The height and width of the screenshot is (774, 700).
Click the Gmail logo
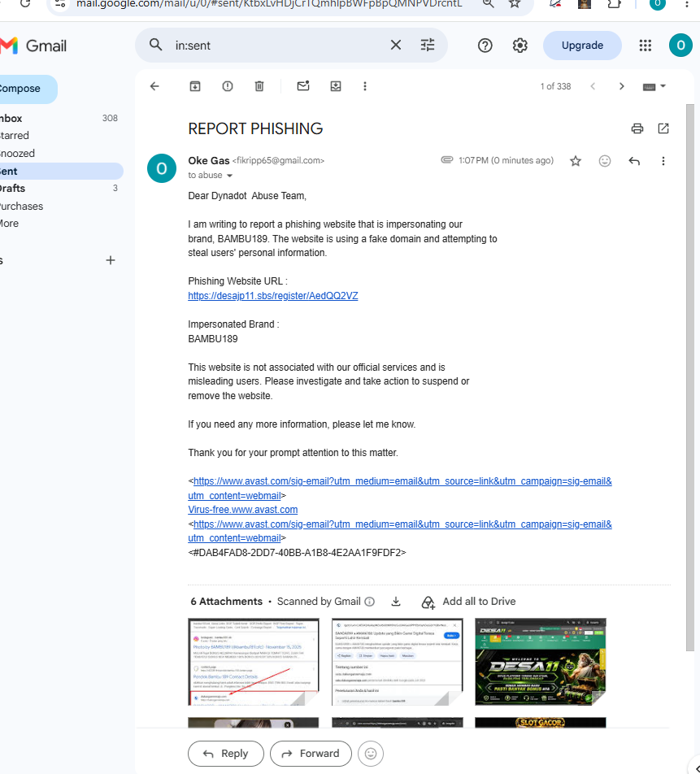point(33,46)
